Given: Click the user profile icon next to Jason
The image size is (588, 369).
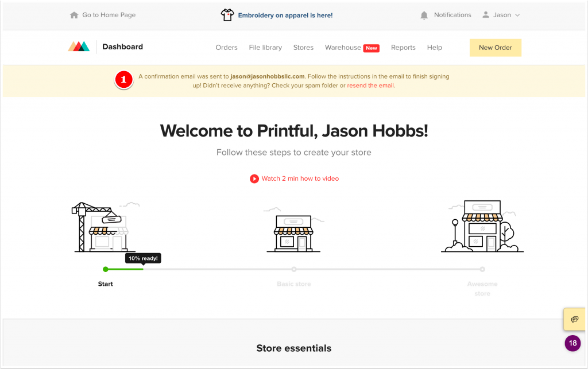Looking at the screenshot, I should (x=486, y=15).
